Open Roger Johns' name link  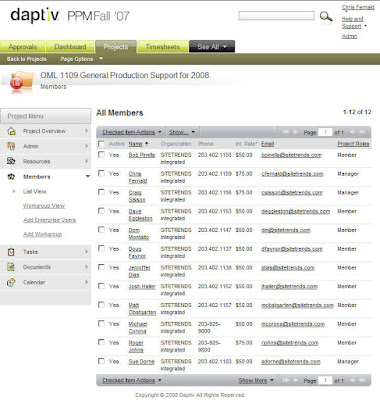click(136, 346)
